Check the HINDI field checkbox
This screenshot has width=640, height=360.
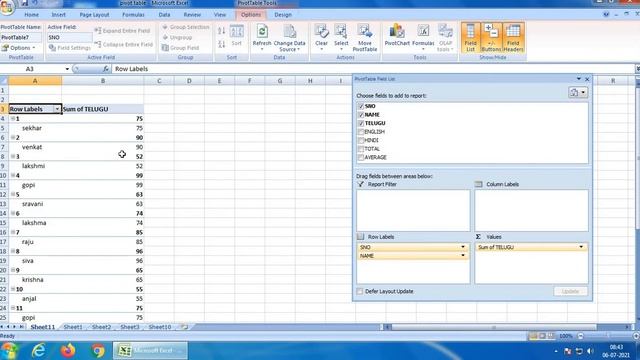pyautogui.click(x=361, y=140)
